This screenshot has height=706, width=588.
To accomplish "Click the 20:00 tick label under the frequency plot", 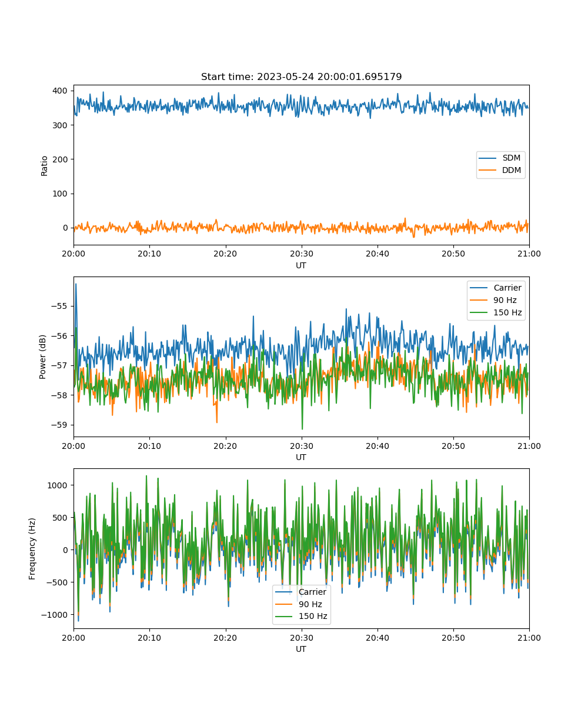I will [x=73, y=637].
